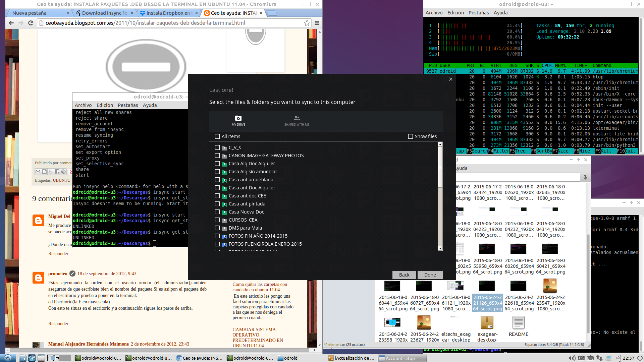The height and width of the screenshot is (362, 644).
Task: Enable the Show files checkbox
Action: (411, 136)
